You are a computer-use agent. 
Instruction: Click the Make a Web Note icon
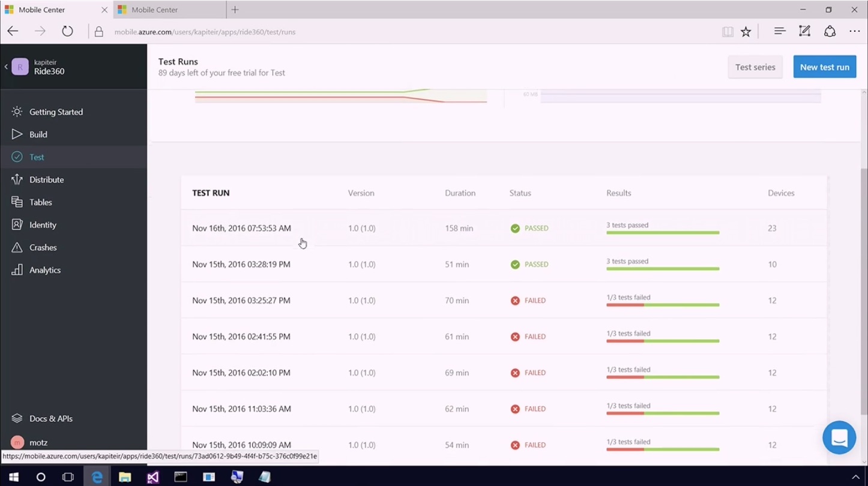click(x=804, y=31)
